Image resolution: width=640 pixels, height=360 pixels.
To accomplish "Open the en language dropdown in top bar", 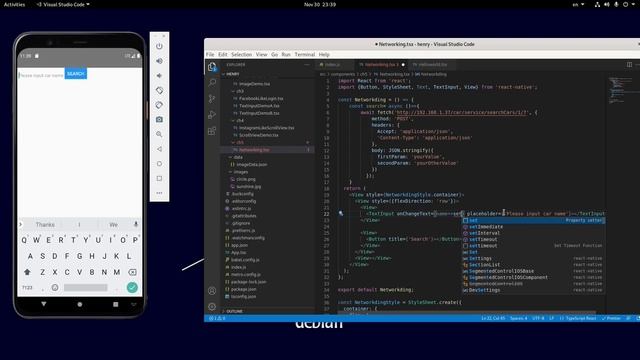I will coord(578,4).
